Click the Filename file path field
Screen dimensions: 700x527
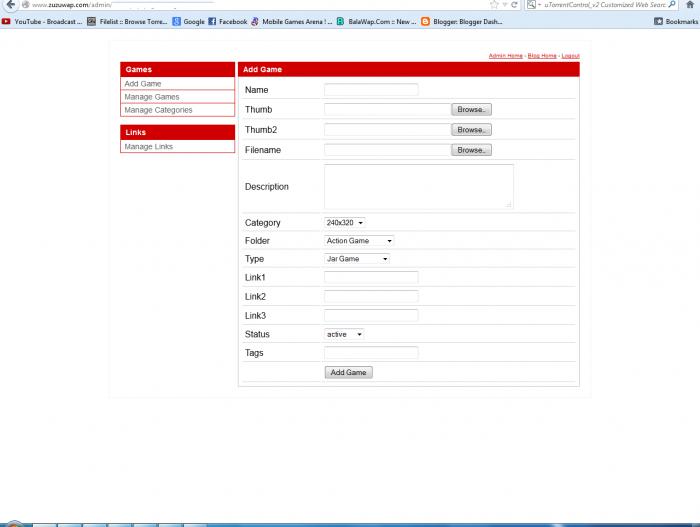point(388,150)
